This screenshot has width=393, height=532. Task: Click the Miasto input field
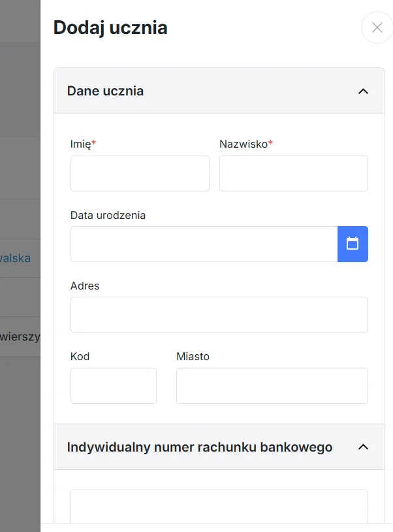click(272, 386)
